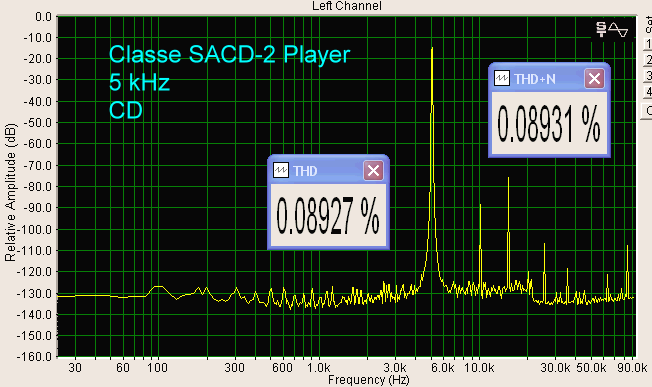Open the THD+N window's system icon
The image size is (652, 387).
[x=502, y=78]
